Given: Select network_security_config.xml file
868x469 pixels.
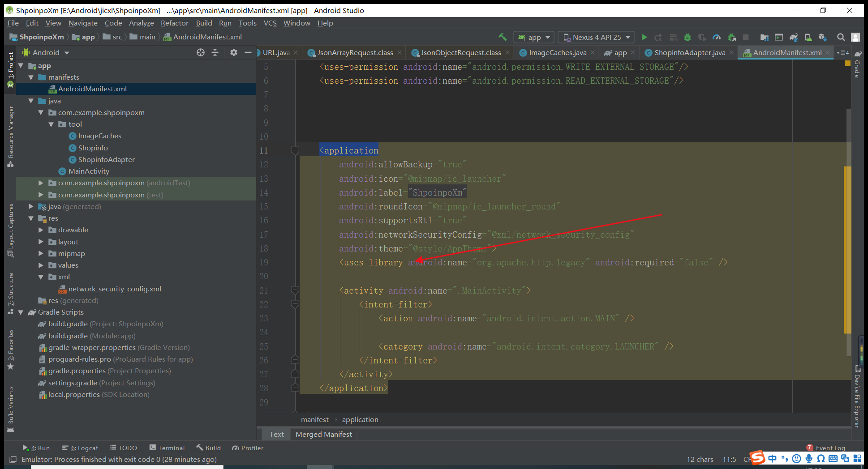Looking at the screenshot, I should point(115,289).
